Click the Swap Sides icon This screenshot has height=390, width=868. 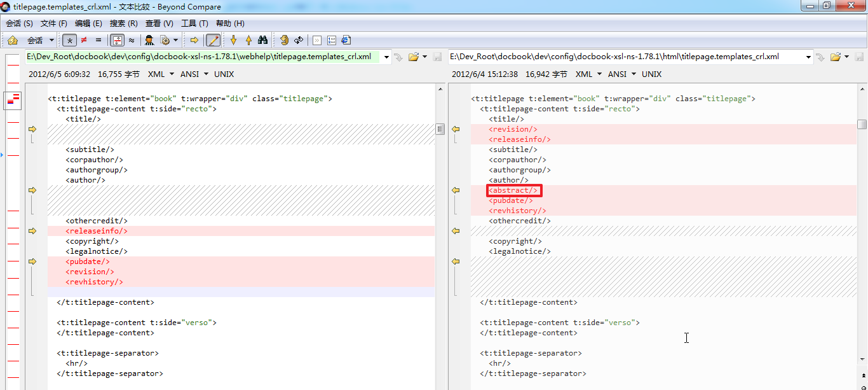coord(283,40)
